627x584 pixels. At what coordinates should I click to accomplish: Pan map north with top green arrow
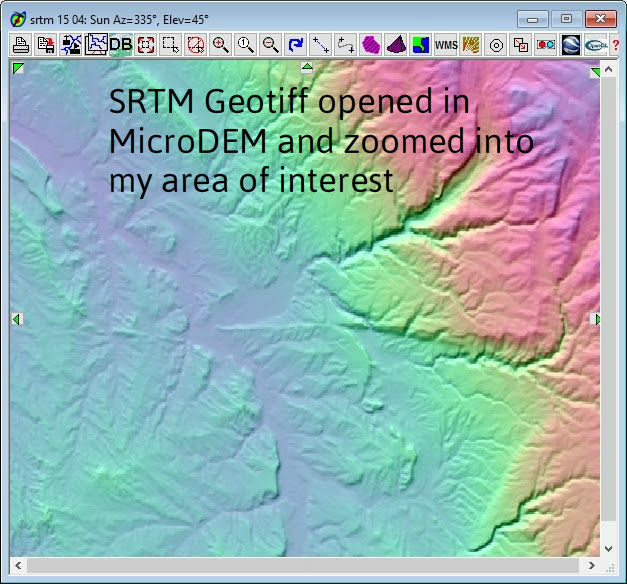307,68
